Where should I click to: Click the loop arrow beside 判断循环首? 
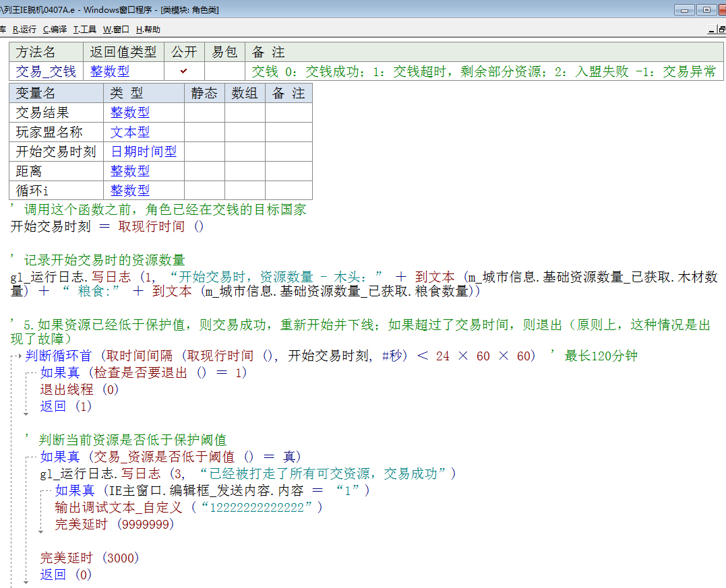(x=18, y=356)
